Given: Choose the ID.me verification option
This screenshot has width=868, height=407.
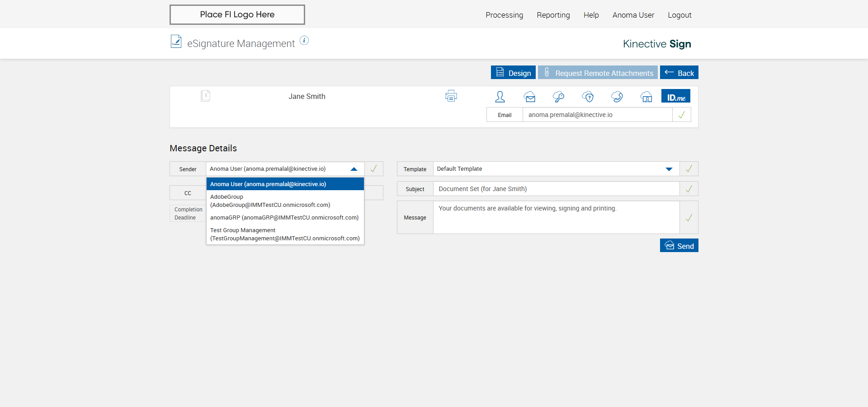Looking at the screenshot, I should coord(676,96).
